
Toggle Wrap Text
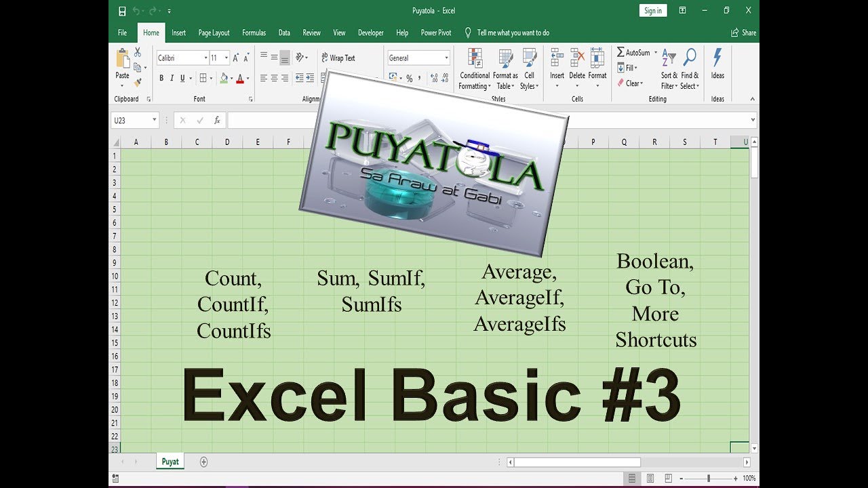tap(338, 58)
